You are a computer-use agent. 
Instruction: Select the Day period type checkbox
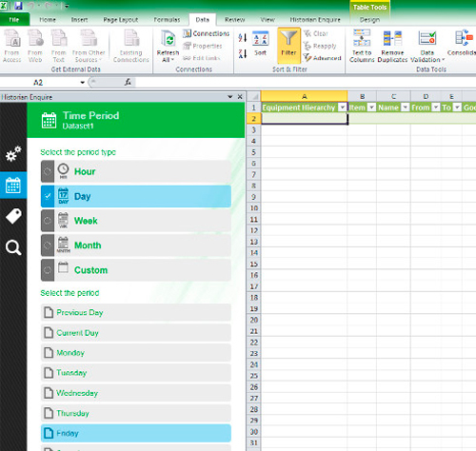click(48, 196)
